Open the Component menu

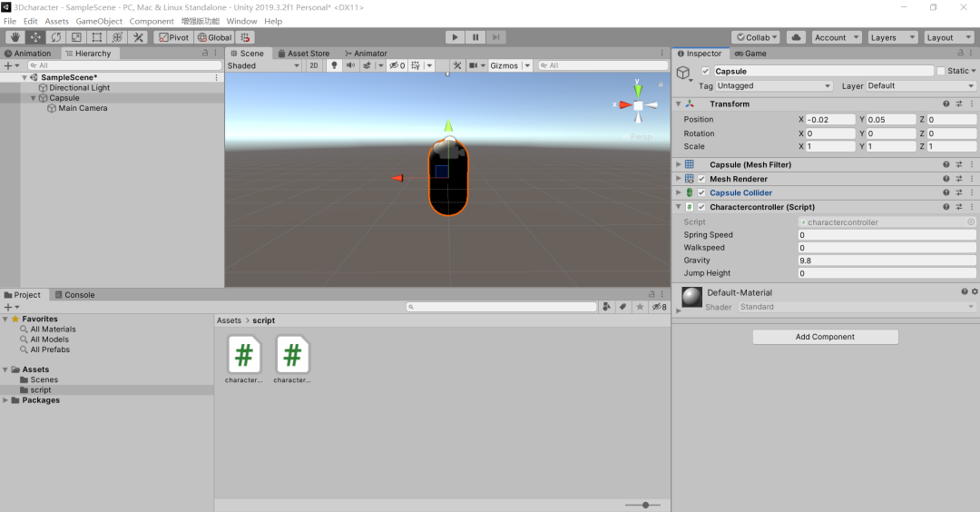152,21
